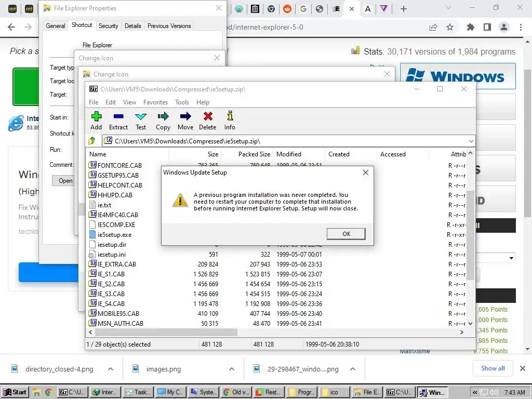Open the Edit menu in 7-Zip

tap(111, 102)
